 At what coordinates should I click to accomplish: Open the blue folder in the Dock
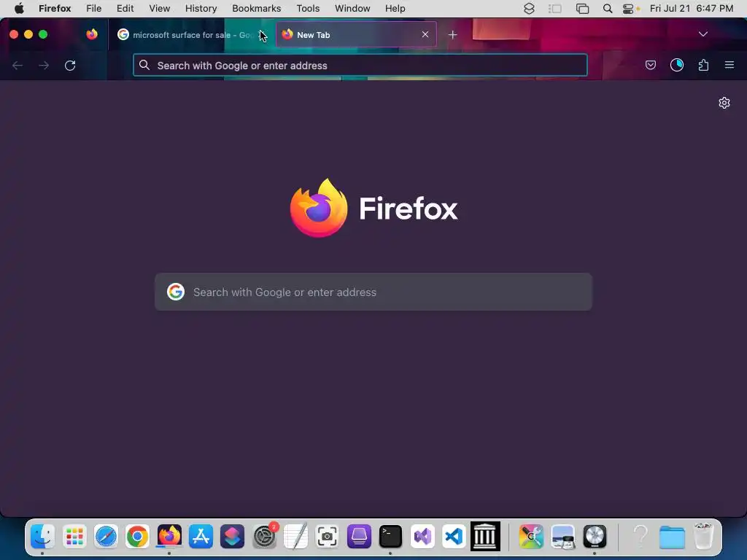tap(672, 537)
